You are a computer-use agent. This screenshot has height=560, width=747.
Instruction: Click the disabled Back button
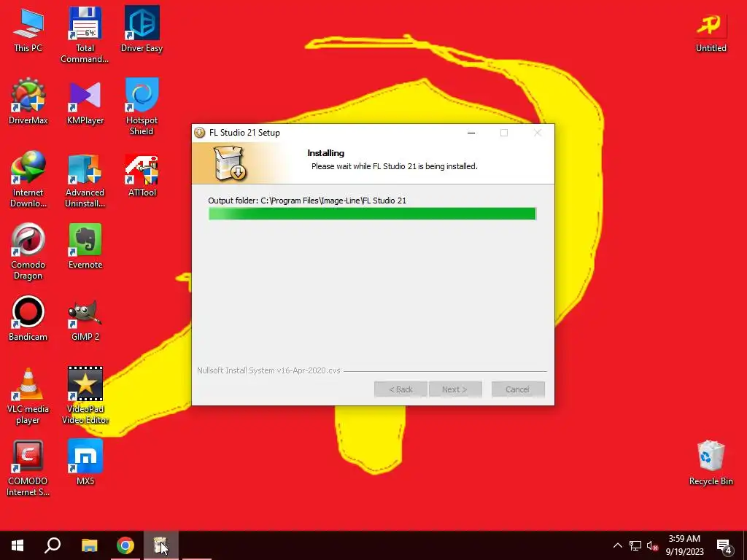[x=400, y=389]
